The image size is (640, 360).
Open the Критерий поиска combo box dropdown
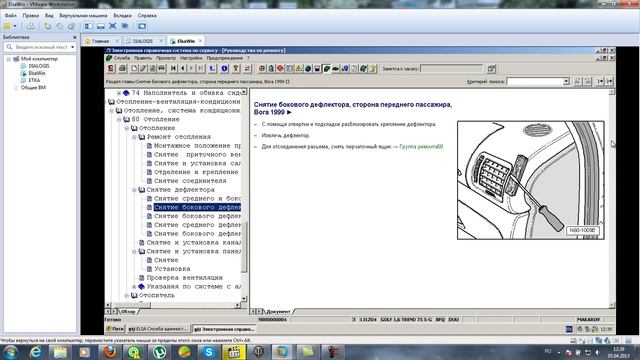(x=566, y=82)
